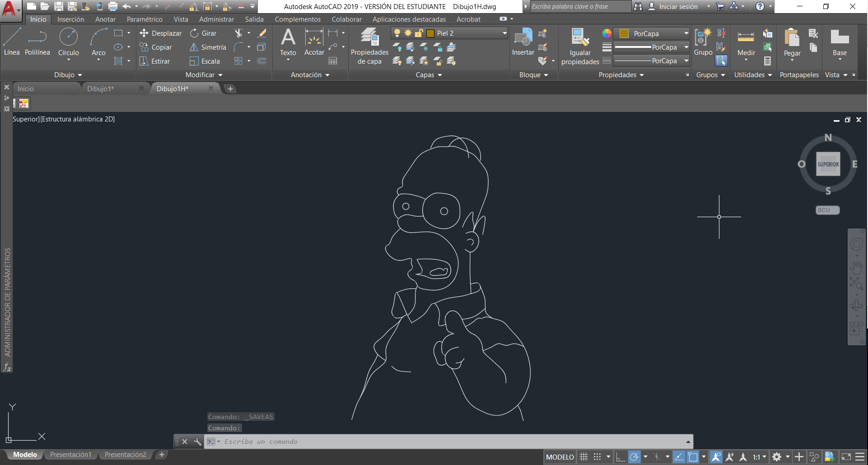Image resolution: width=868 pixels, height=465 pixels.
Task: Expand the Modificar panel
Action: click(204, 75)
